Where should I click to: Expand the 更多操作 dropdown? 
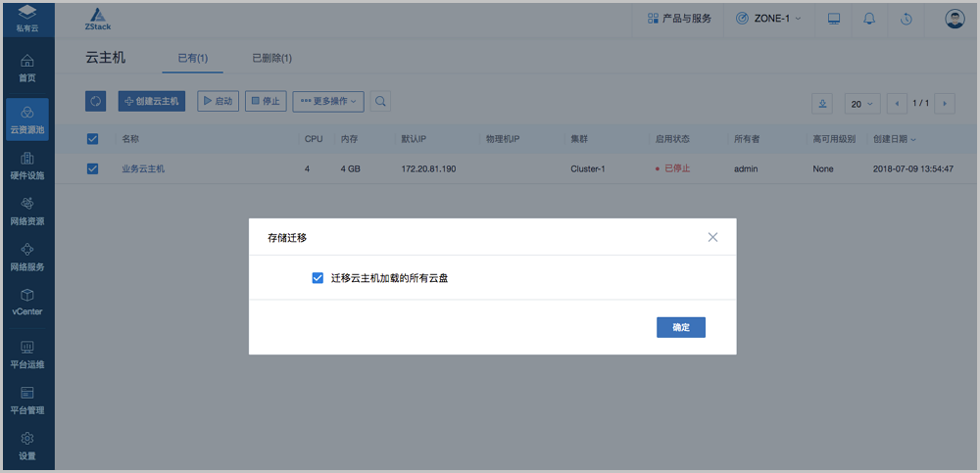[328, 101]
